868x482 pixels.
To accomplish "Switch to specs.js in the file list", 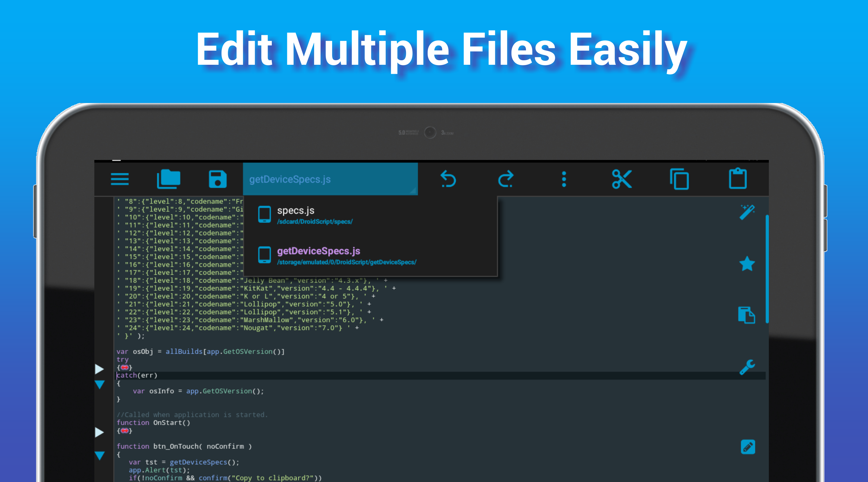I will click(370, 215).
